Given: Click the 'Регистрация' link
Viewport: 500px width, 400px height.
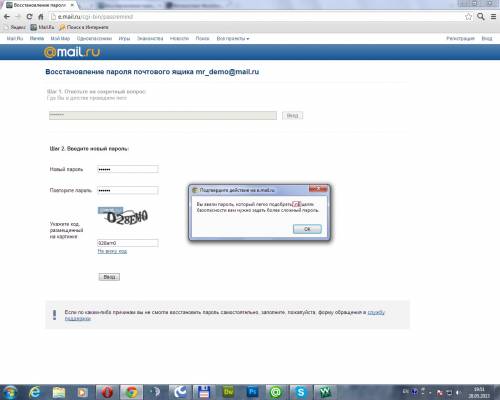Looking at the screenshot, I should click(460, 39).
